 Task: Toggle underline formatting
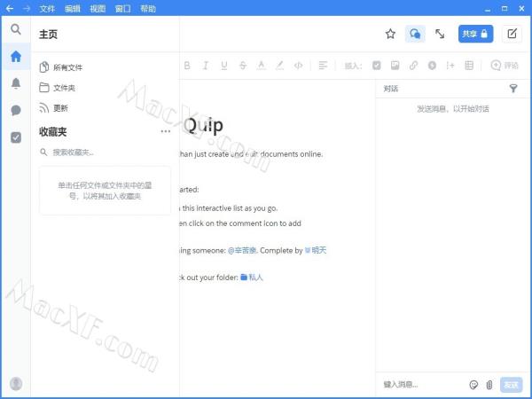tap(224, 66)
